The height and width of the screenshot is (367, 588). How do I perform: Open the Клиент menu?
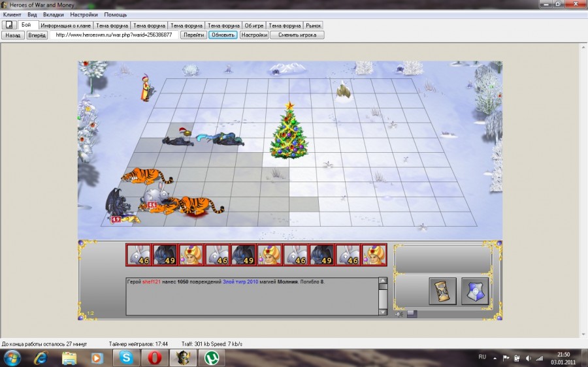12,14
